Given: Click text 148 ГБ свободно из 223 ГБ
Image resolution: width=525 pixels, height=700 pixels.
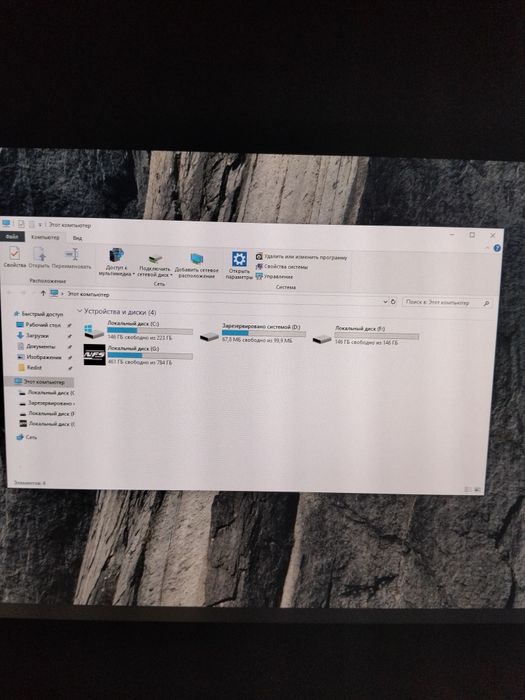Looking at the screenshot, I should pyautogui.click(x=139, y=338).
